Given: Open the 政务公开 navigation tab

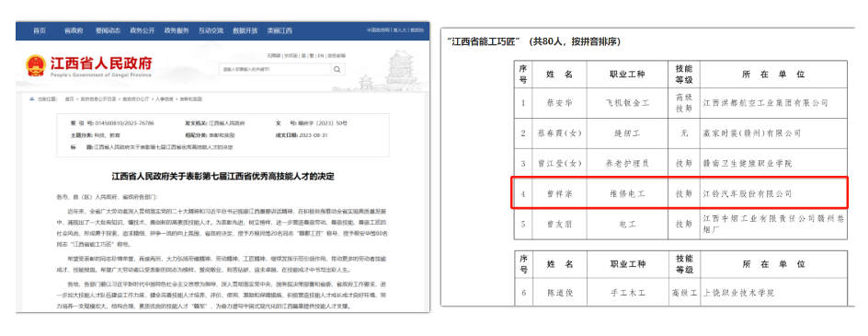Looking at the screenshot, I should pyautogui.click(x=143, y=31).
